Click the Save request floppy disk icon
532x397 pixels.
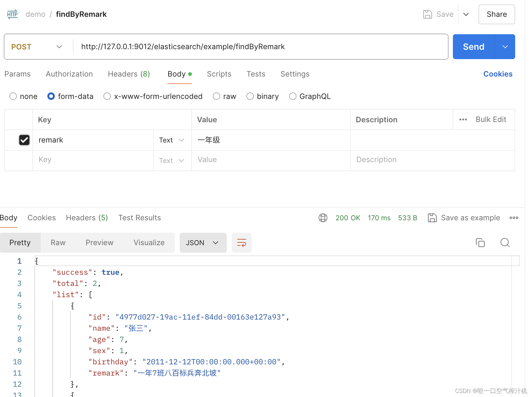427,14
